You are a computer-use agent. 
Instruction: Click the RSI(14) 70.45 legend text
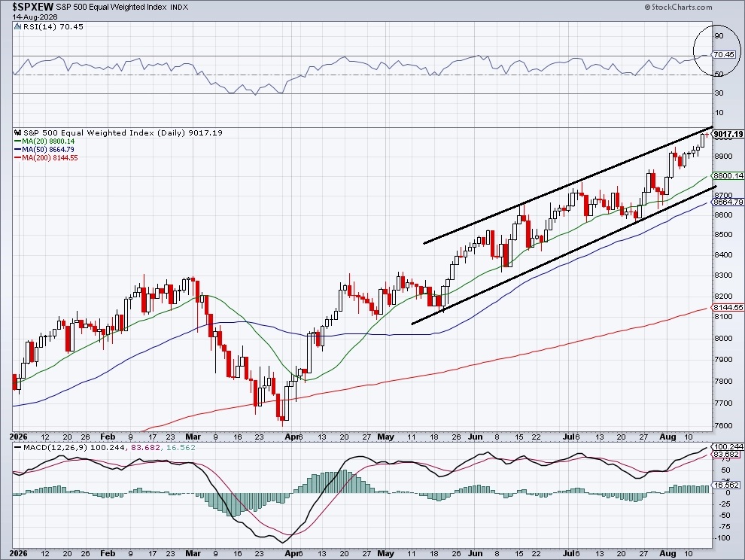(53, 26)
